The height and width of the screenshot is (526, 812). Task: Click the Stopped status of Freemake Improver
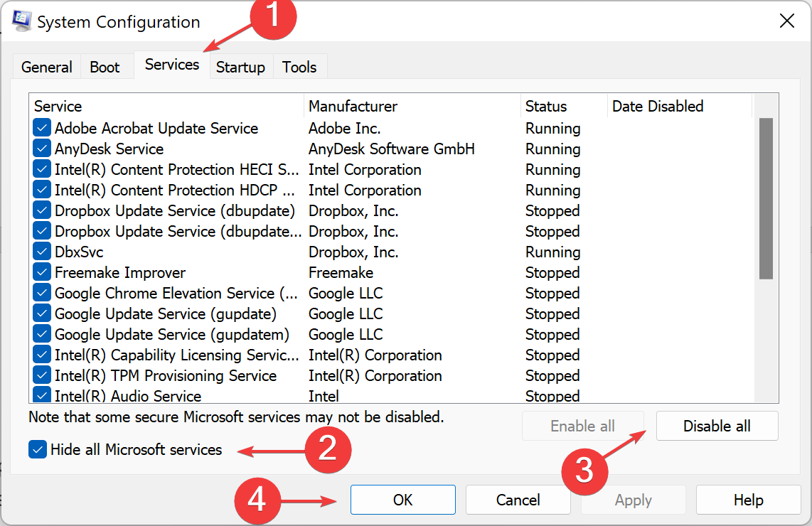552,272
